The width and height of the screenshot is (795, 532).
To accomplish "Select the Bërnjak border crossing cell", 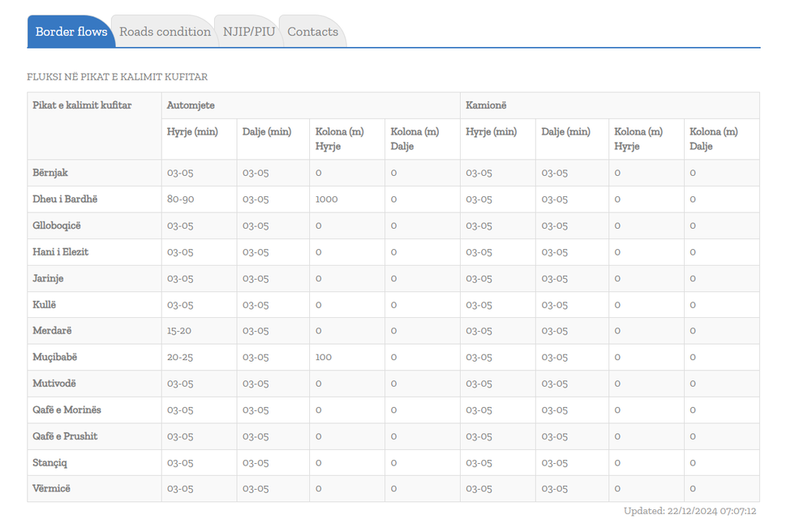I will (50, 173).
